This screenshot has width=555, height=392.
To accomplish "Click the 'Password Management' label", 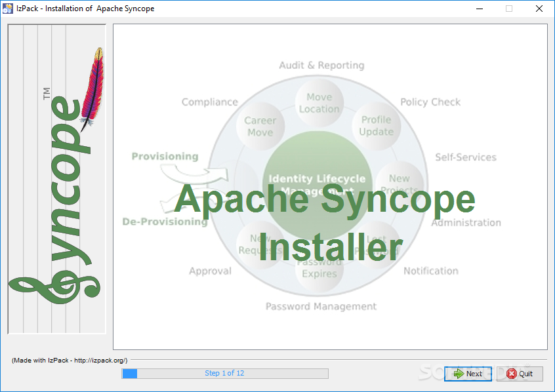I will (x=321, y=306).
